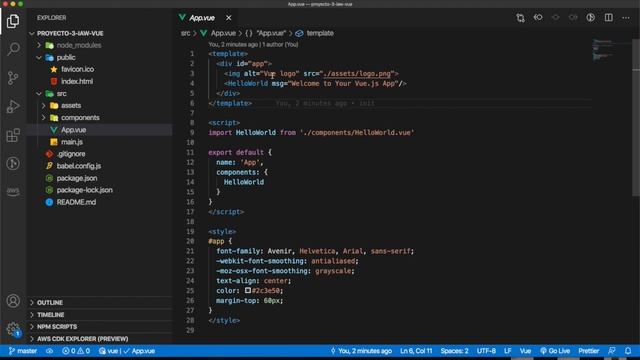Click the split editor right icon
The width and height of the screenshot is (640, 360).
[x=608, y=18]
